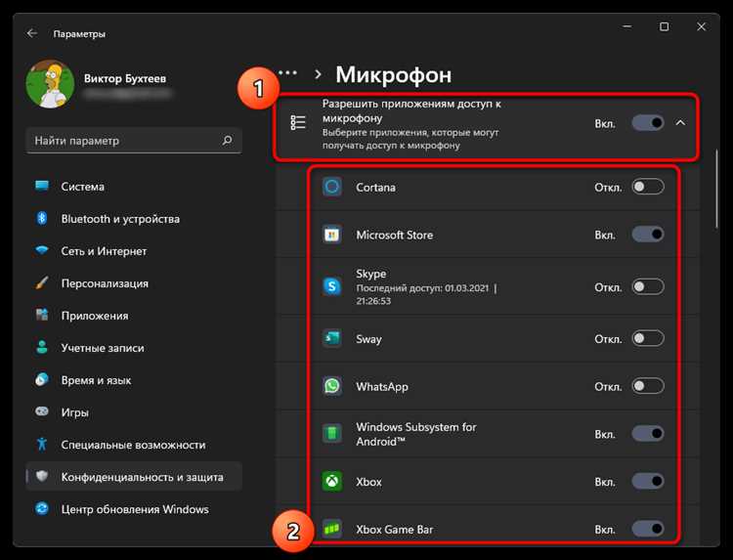
Task: Disable microphone for Xbox
Action: point(647,481)
